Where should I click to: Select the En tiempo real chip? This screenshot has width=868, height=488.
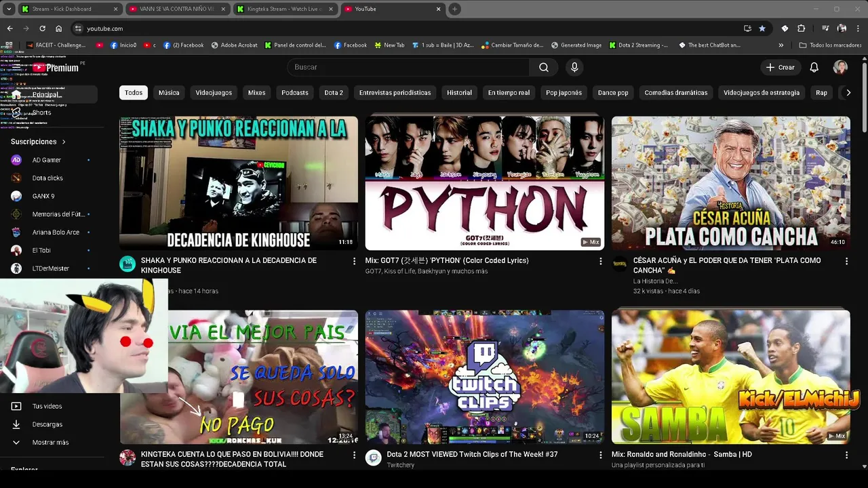(x=509, y=93)
